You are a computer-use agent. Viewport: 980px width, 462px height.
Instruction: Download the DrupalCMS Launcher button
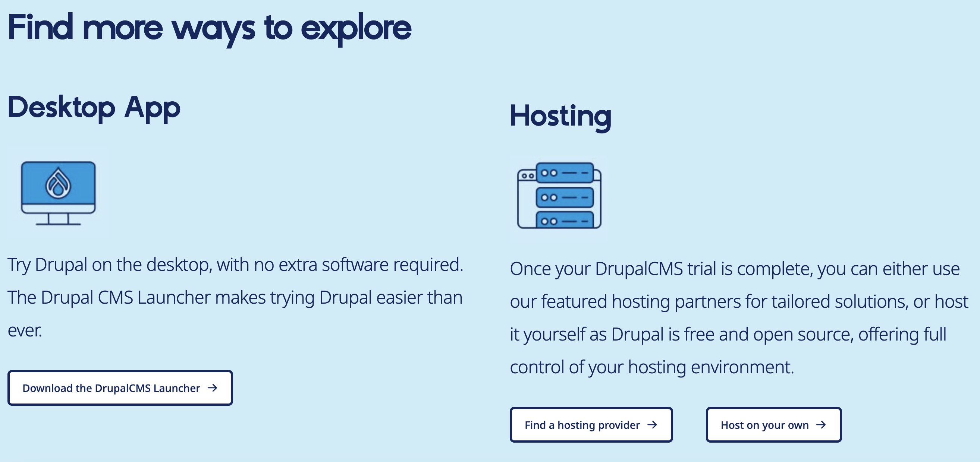[120, 388]
